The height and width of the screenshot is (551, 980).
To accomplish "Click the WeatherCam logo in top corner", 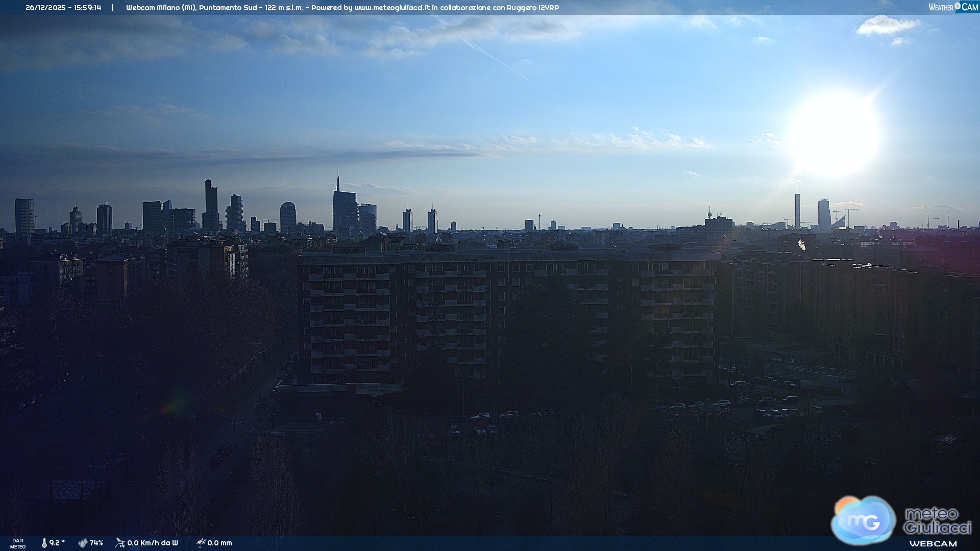I will [953, 7].
